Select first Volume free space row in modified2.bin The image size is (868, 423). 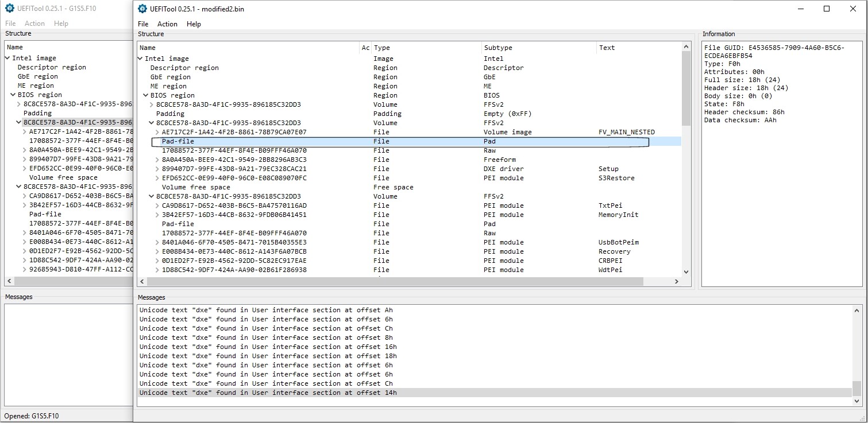tap(410, 187)
